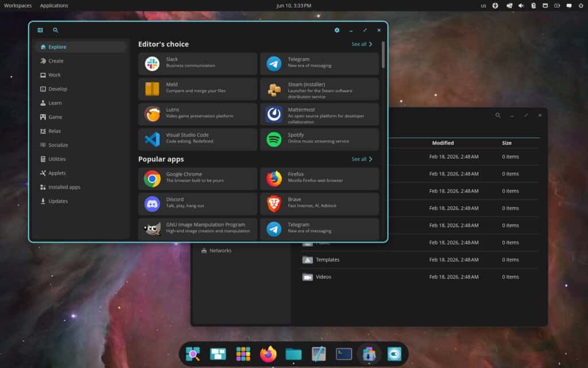
Task: See all Editor's choice apps
Action: [x=362, y=44]
